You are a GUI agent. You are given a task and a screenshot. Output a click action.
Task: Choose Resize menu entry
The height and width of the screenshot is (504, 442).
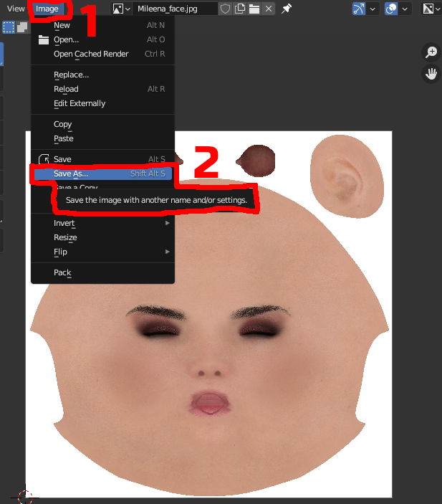102,237
